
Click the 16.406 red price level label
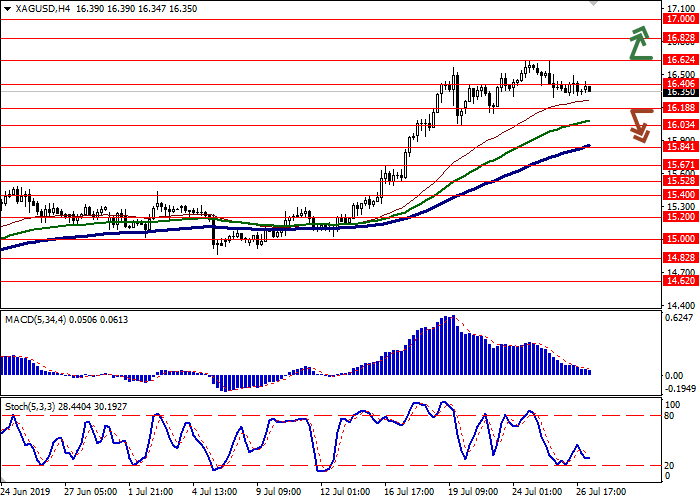coord(679,83)
